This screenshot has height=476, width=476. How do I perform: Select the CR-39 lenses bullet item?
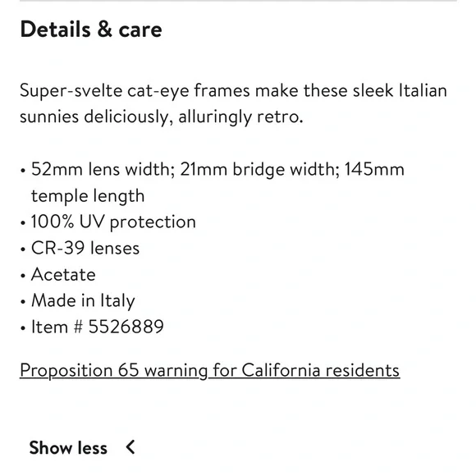tap(85, 248)
